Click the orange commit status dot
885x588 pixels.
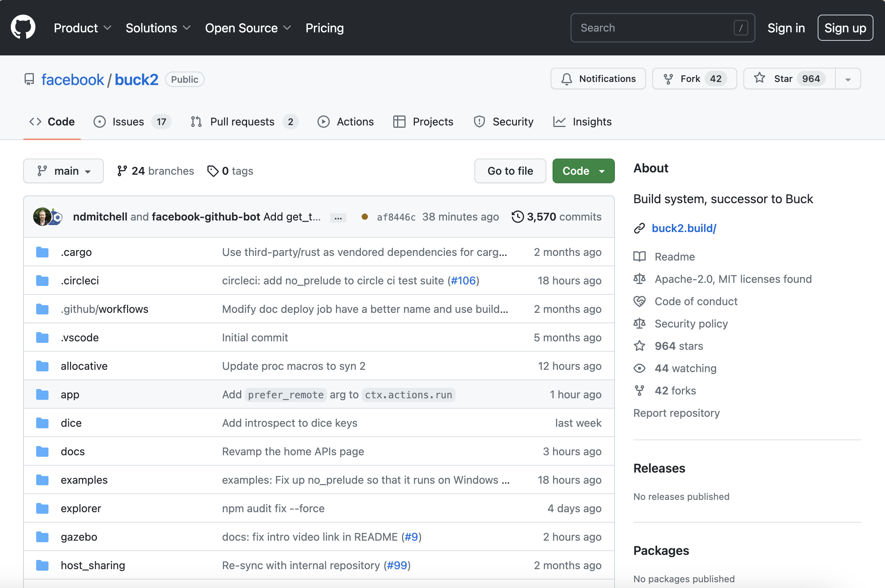(365, 217)
